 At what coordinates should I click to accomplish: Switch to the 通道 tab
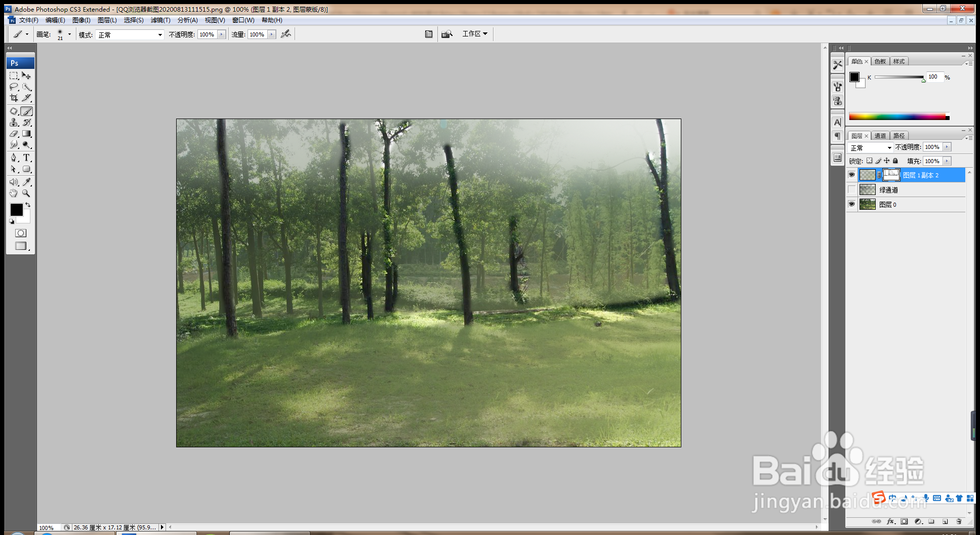880,136
